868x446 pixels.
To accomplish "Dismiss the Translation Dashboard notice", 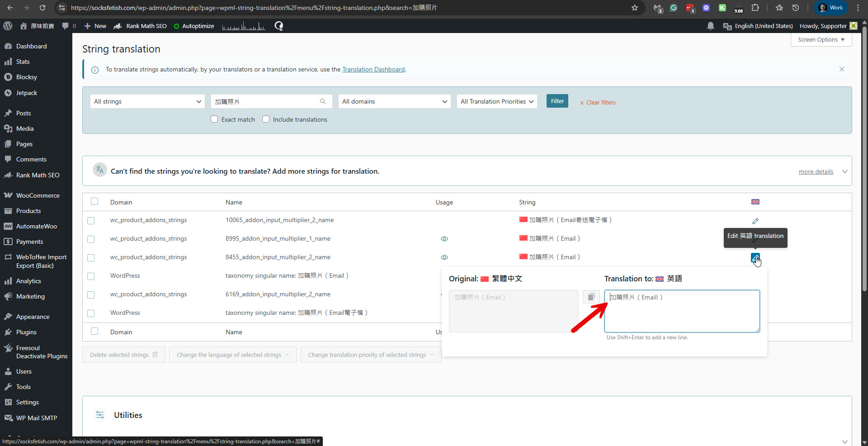I will point(841,69).
